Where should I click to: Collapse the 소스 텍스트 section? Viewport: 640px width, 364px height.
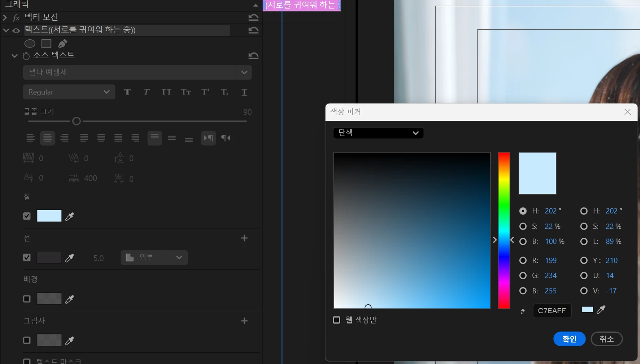15,56
